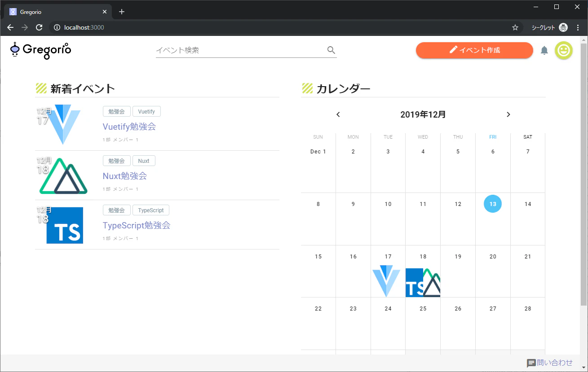Open the user avatar smiley menu

click(x=563, y=50)
